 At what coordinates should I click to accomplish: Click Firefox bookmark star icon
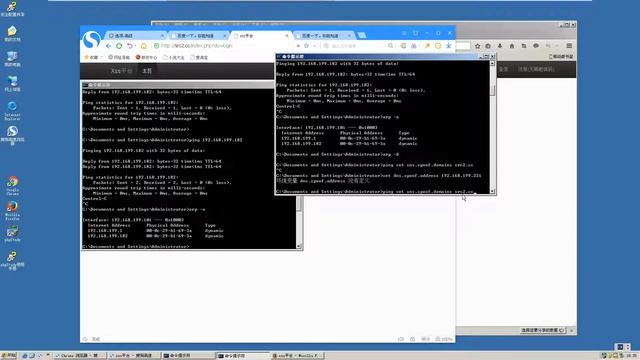tap(478, 46)
